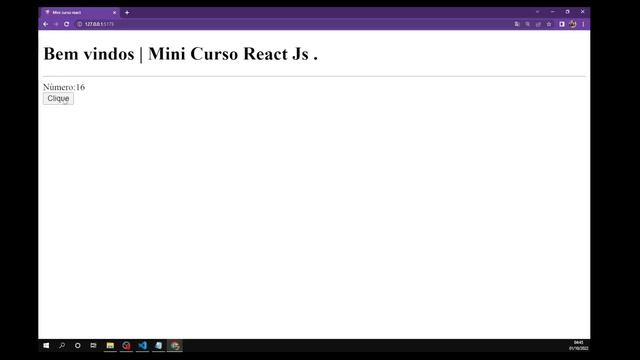Close the Mini curso react tab

coord(114,13)
